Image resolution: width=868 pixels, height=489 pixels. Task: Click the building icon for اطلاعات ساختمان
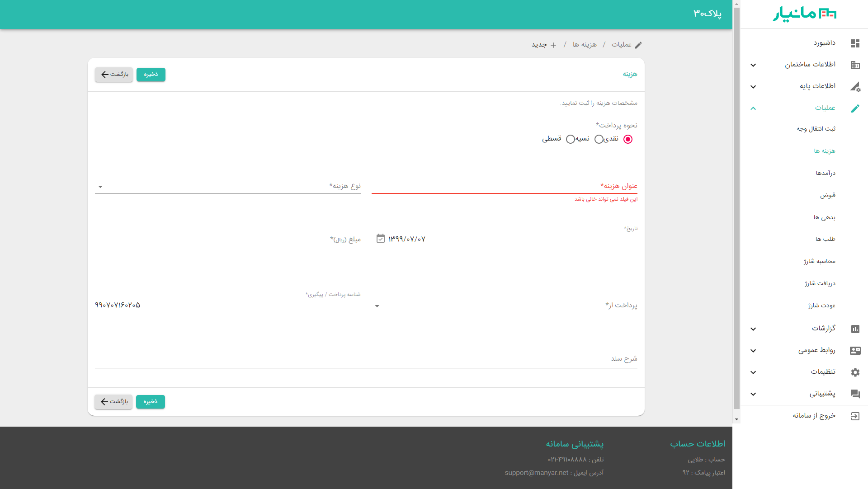pyautogui.click(x=855, y=65)
